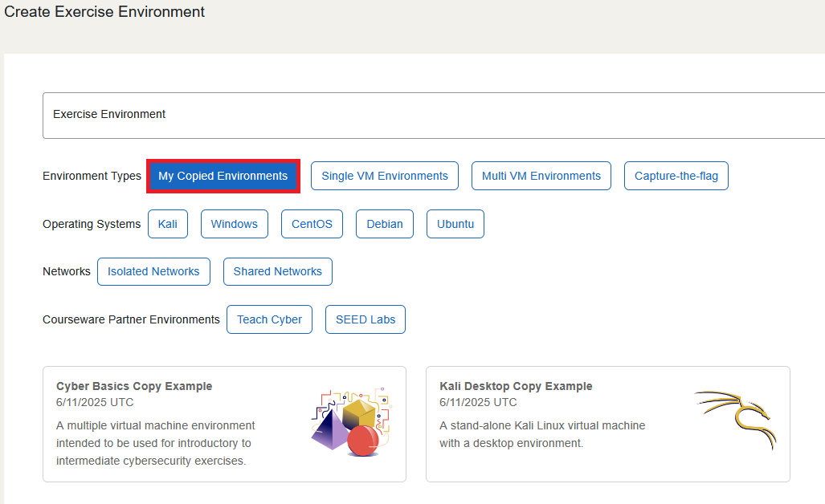Select SEED Labs partner environments
The image size is (825, 504).
point(366,319)
